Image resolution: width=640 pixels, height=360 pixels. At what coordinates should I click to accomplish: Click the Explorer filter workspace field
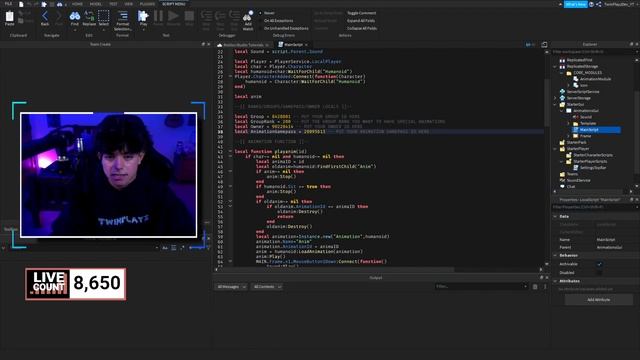coord(594,52)
